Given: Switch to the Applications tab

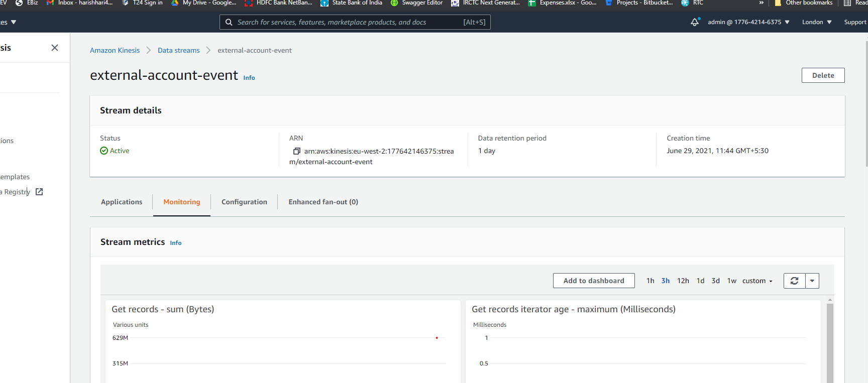Looking at the screenshot, I should tap(122, 202).
